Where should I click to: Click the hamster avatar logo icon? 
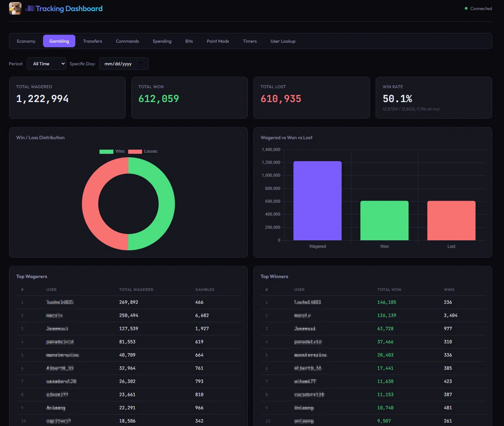point(15,8)
